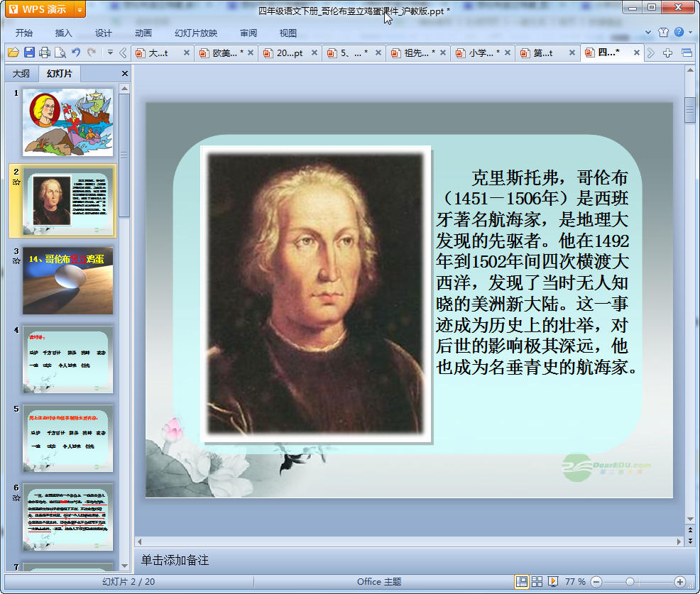This screenshot has width=700, height=594.
Task: Add a new document tab with plus icon
Action: (x=667, y=53)
